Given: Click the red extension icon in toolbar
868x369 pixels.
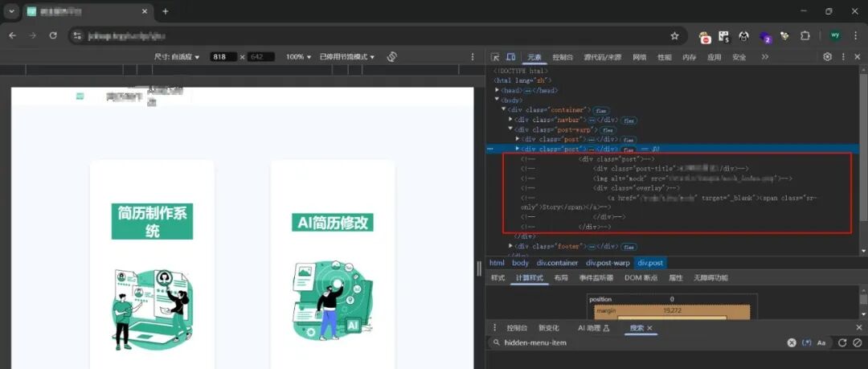Looking at the screenshot, I should click(x=705, y=36).
